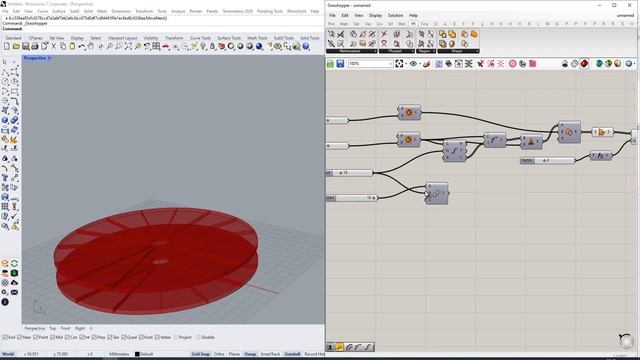The height and width of the screenshot is (360, 640).
Task: Toggle Gumball in the status bar
Action: (292, 354)
